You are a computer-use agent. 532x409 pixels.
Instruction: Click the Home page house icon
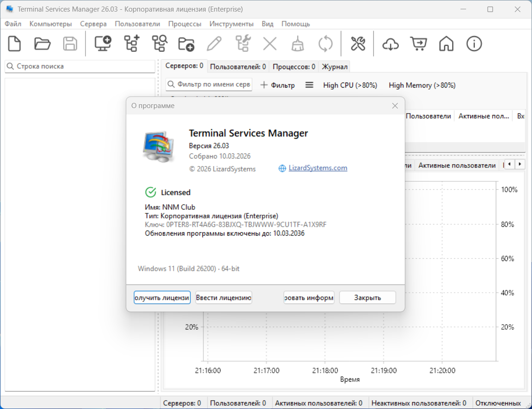(x=446, y=44)
